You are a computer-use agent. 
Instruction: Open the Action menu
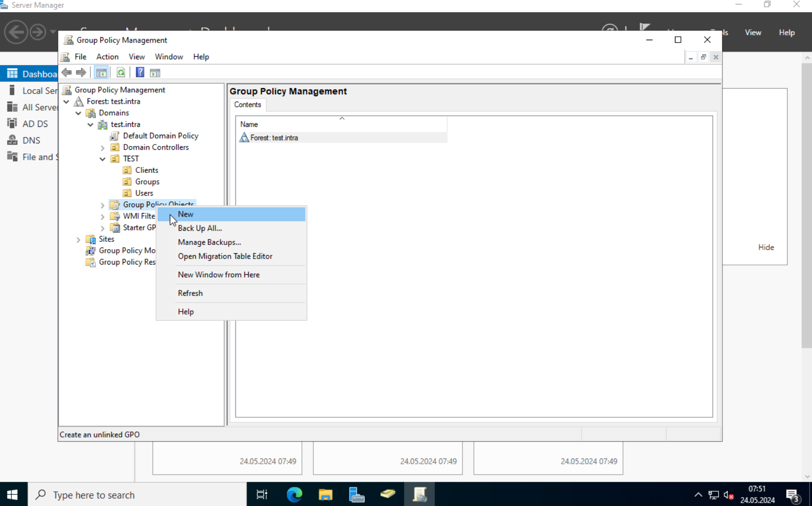pos(107,57)
